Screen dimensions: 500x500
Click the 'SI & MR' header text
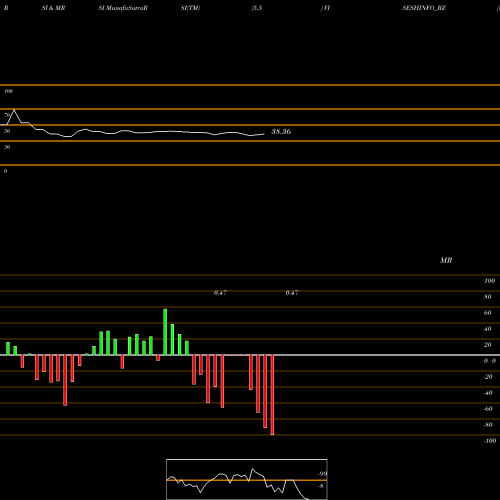click(53, 8)
